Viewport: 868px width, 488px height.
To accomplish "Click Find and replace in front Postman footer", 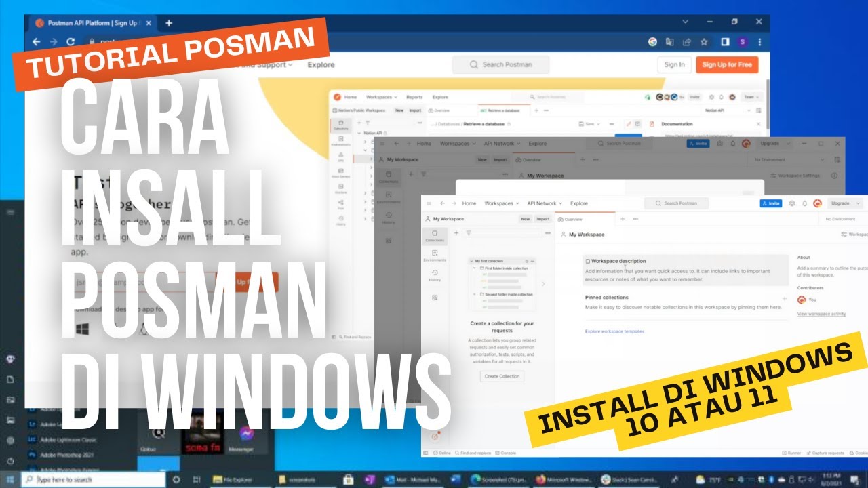I will pos(474,453).
